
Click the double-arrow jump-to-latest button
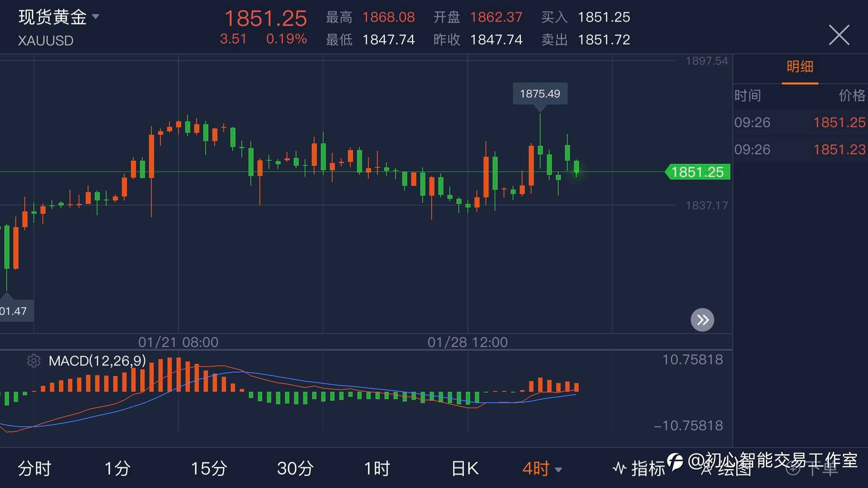coord(702,320)
